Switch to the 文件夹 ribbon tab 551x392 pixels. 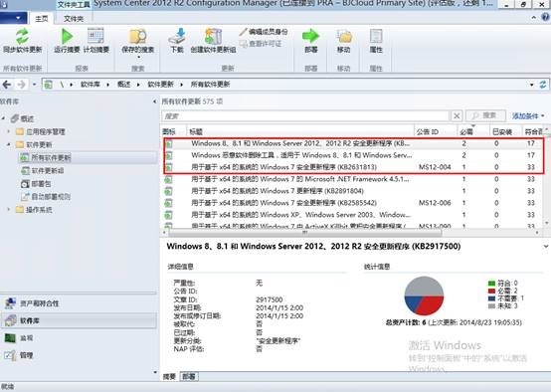pos(74,19)
